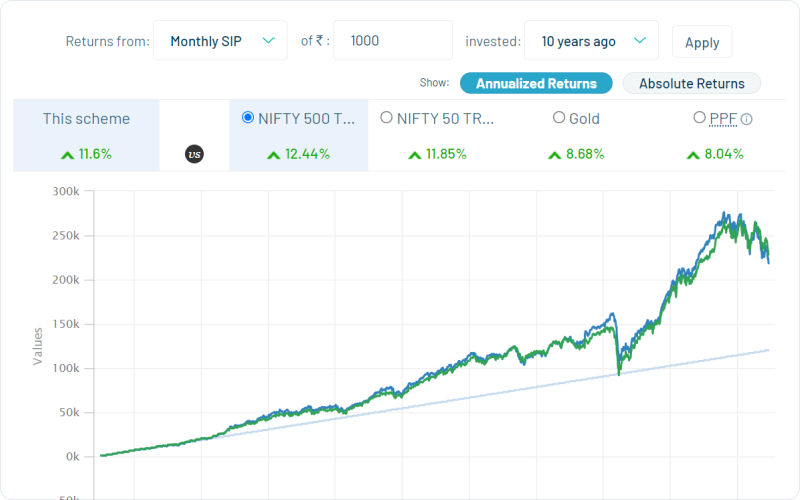The width and height of the screenshot is (800, 500).
Task: Pick the PPF comparison radio button
Action: (699, 117)
